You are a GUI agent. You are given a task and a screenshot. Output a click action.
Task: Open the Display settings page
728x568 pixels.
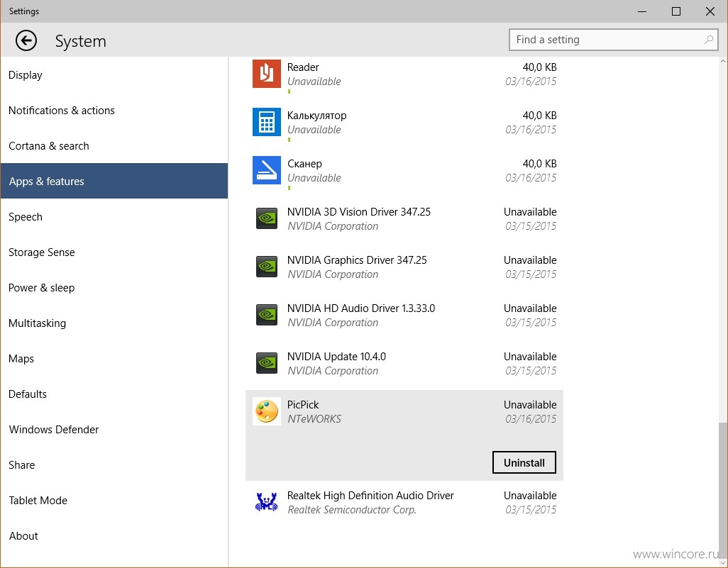tap(114, 74)
